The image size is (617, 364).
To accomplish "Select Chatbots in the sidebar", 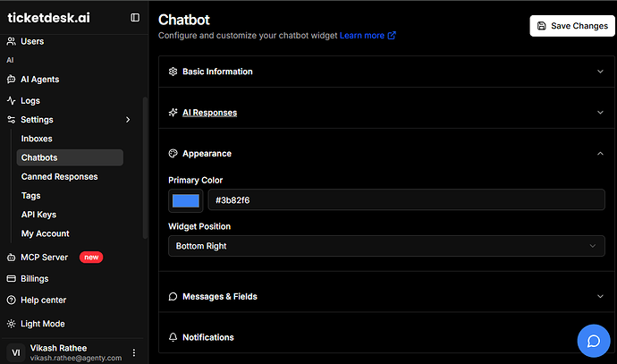I will pos(70,157).
